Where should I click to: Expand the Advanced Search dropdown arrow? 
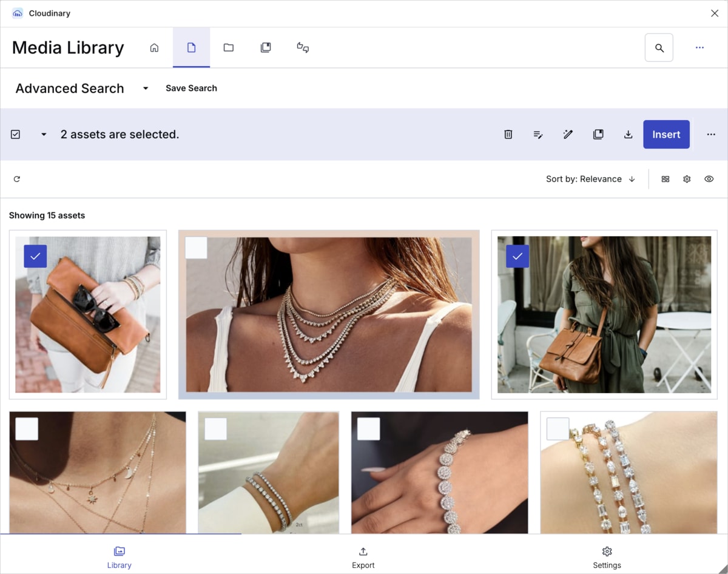pyautogui.click(x=146, y=89)
